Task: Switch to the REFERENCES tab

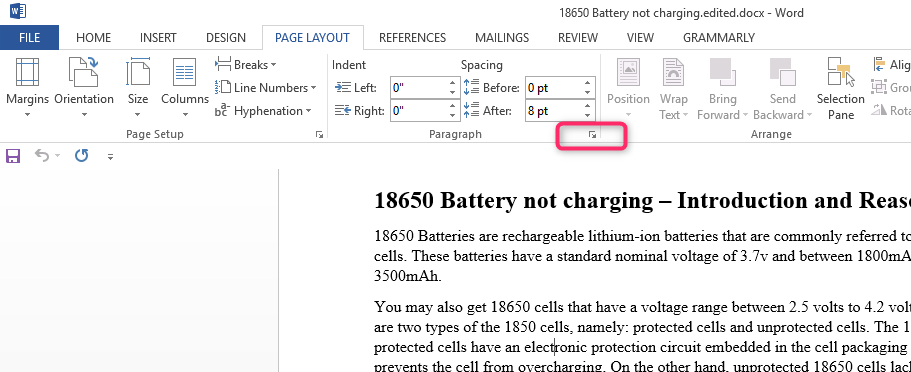Action: tap(413, 38)
